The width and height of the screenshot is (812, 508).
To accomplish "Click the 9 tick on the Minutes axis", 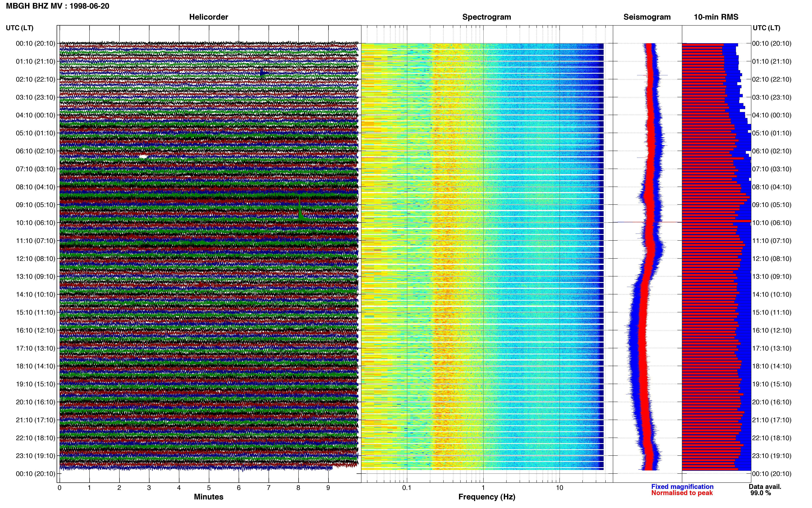I will click(x=328, y=487).
